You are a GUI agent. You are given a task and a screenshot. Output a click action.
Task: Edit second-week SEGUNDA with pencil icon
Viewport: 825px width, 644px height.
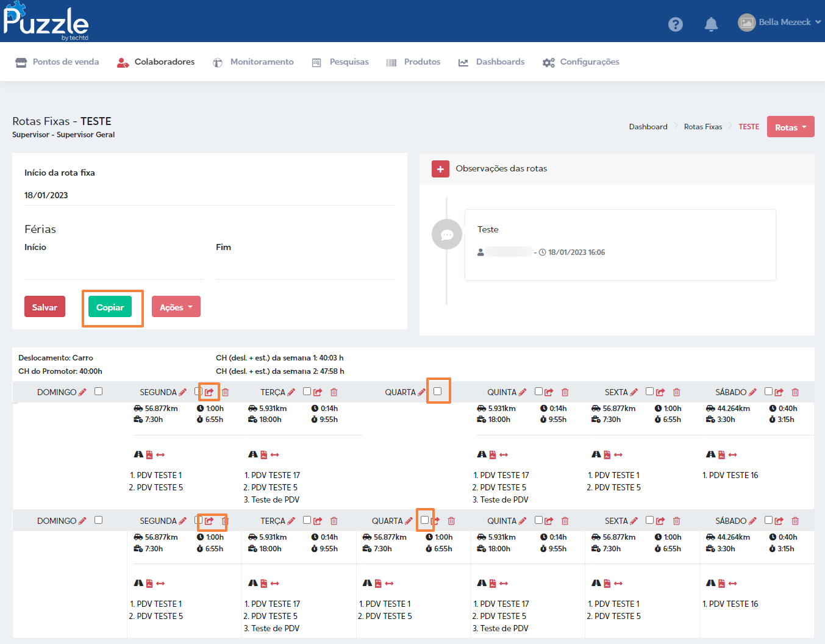[x=182, y=521]
